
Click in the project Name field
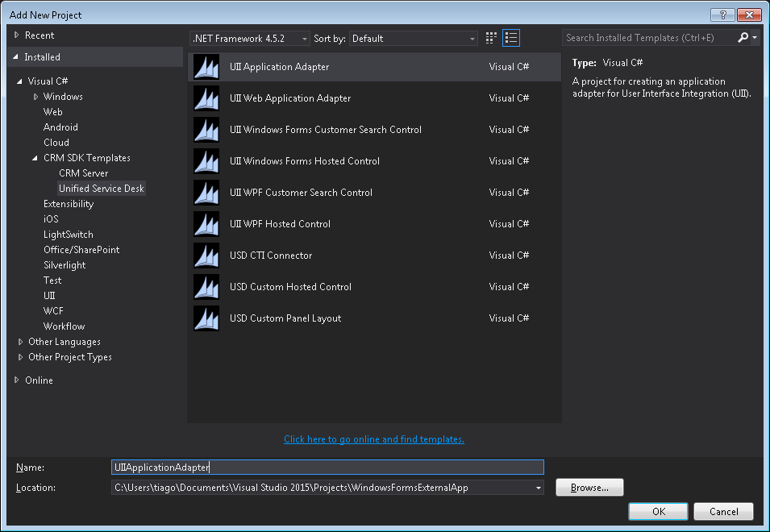(x=327, y=468)
